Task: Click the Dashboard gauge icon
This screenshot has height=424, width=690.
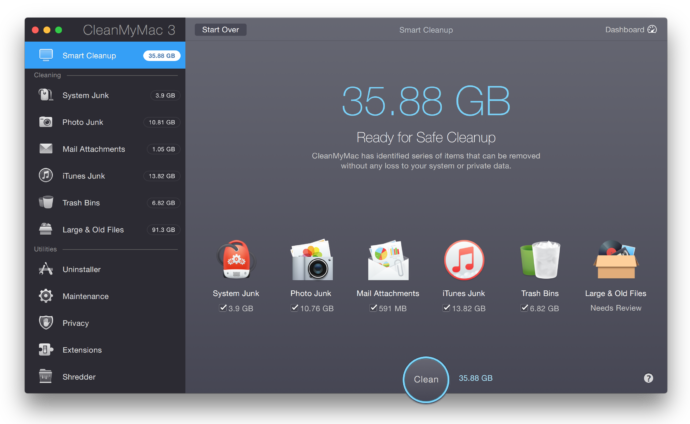Action: coord(652,29)
